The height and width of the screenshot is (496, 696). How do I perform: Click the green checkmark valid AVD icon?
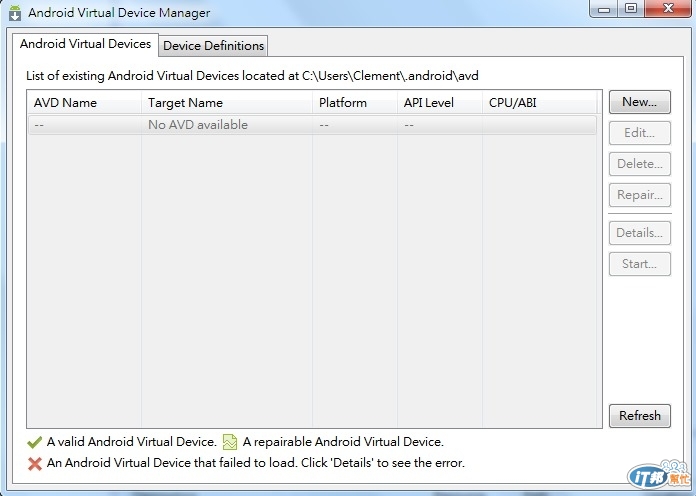click(x=34, y=442)
